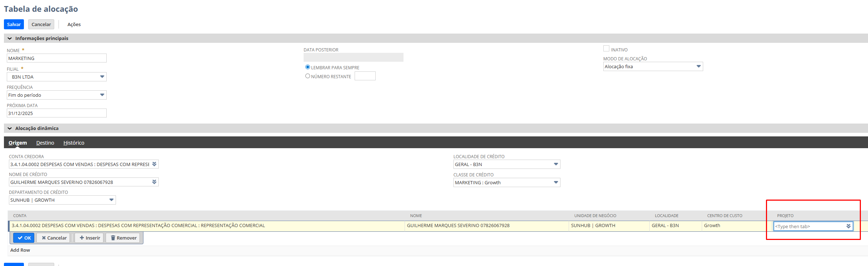The width and height of the screenshot is (868, 266).
Task: Open the Histórico tab
Action: [74, 143]
